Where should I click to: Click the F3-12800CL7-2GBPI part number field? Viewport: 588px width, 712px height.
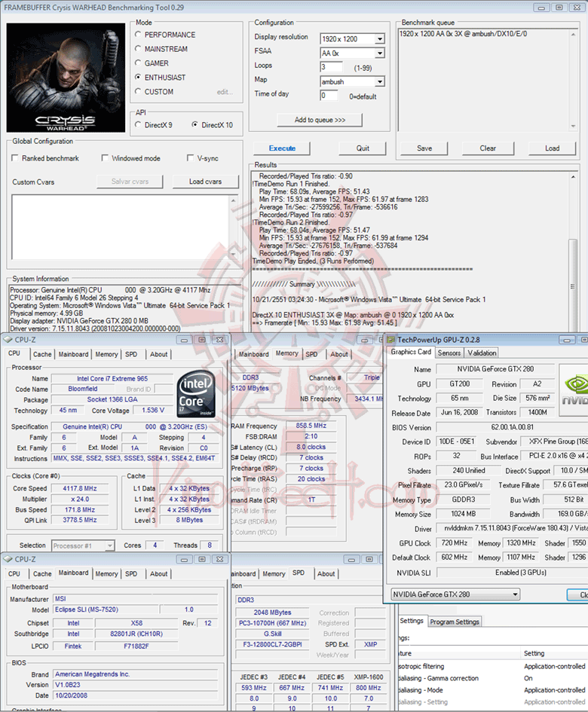(x=272, y=644)
